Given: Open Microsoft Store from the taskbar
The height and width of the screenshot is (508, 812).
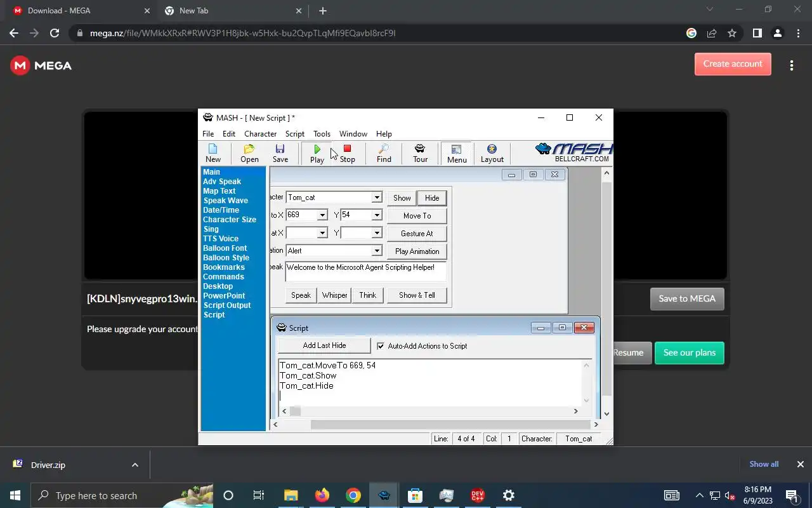Looking at the screenshot, I should coord(415,495).
